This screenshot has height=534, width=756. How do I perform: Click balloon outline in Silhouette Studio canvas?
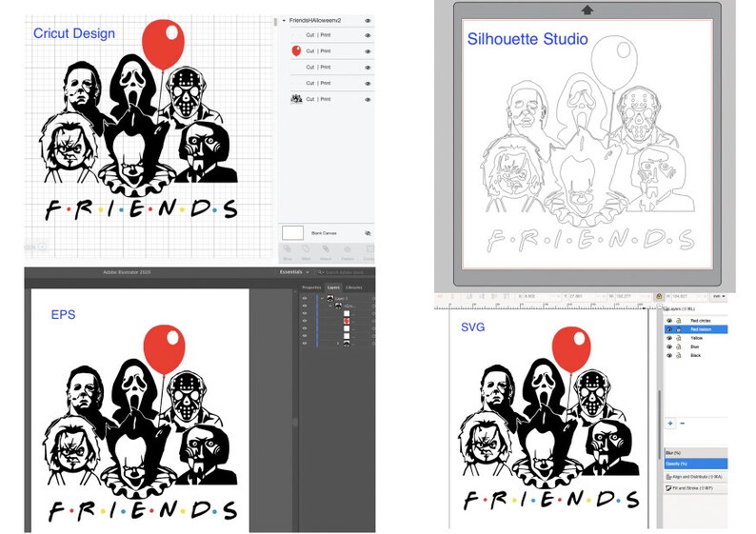coord(615,63)
